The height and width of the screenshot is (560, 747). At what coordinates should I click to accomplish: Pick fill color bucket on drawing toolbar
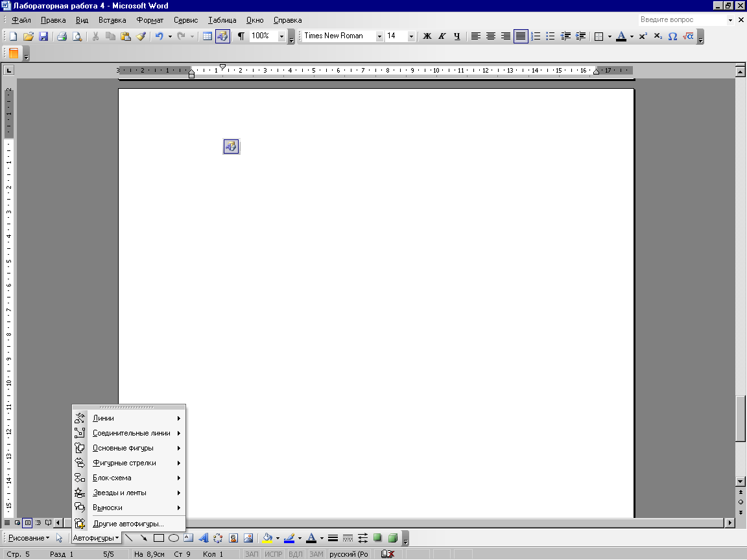267,538
